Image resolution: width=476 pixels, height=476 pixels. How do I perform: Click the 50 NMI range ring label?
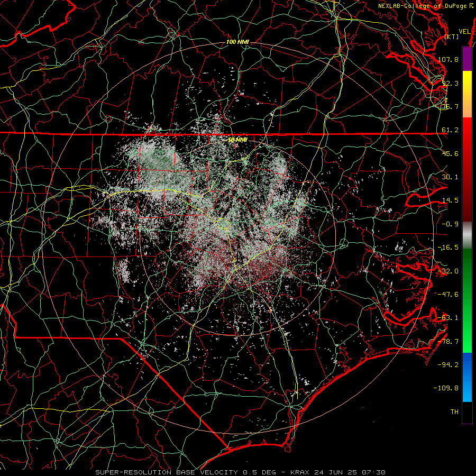(237, 140)
